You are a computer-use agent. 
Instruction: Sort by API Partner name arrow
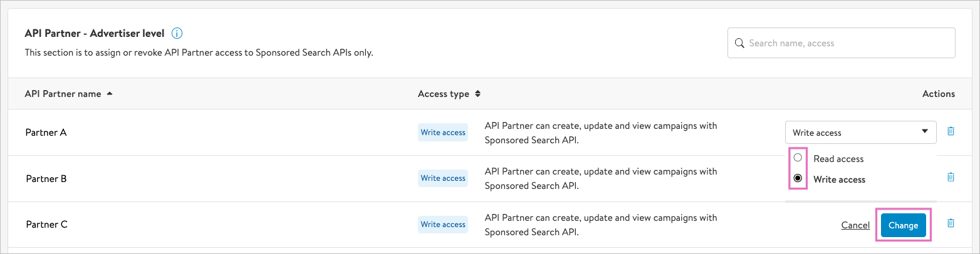click(110, 94)
